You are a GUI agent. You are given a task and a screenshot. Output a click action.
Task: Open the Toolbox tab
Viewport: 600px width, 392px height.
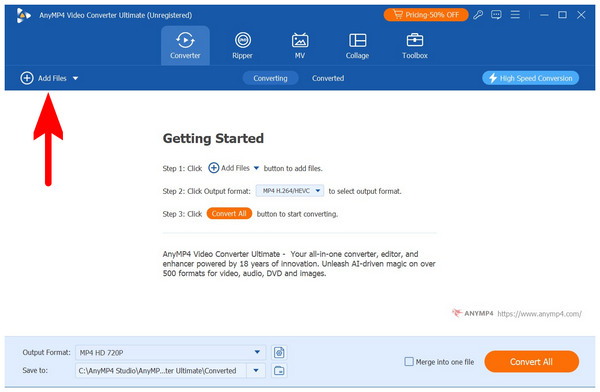[415, 46]
